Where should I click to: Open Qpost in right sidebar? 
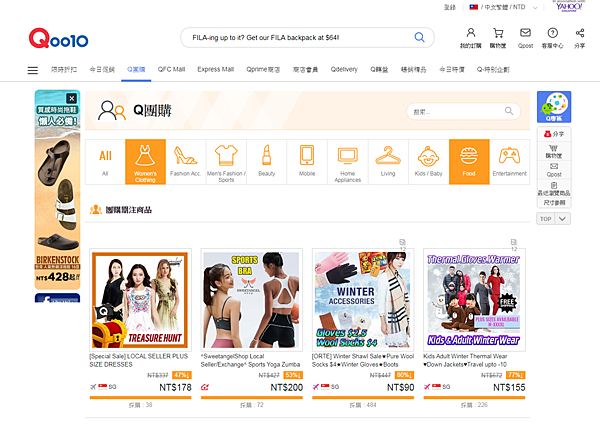pos(554,170)
